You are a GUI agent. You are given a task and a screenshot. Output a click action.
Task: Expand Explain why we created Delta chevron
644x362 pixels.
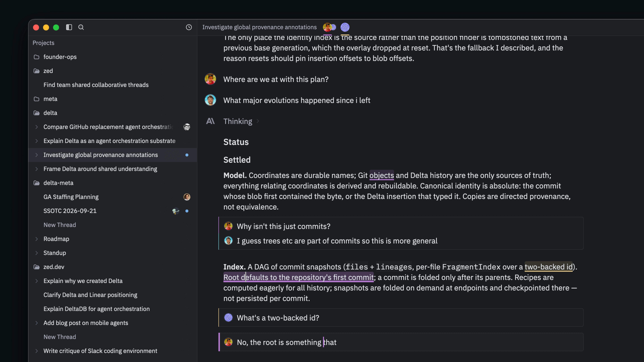point(36,281)
